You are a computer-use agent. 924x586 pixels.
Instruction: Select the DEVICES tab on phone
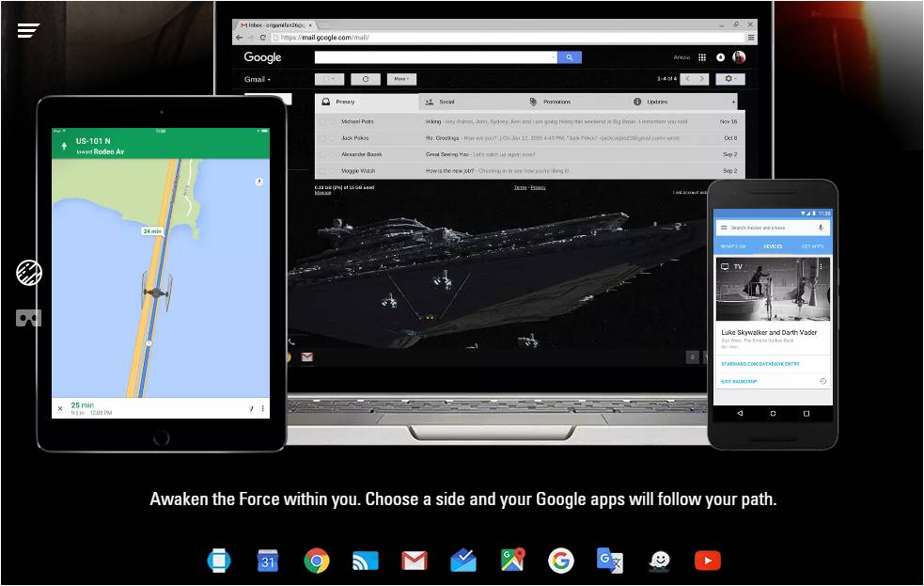pos(773,246)
